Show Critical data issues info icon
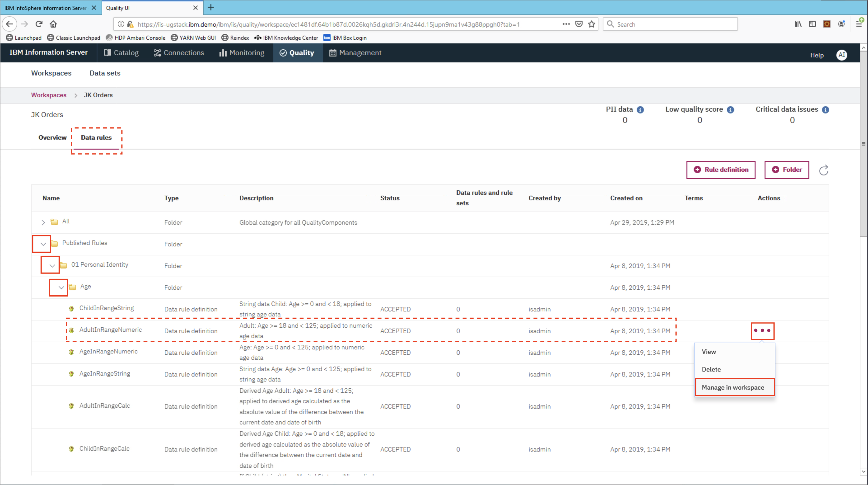This screenshot has width=868, height=485. [825, 110]
